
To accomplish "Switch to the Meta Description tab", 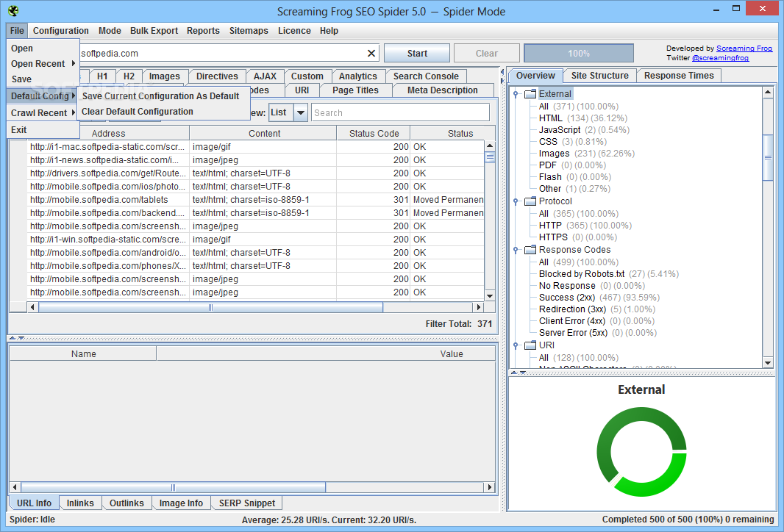I will point(443,90).
